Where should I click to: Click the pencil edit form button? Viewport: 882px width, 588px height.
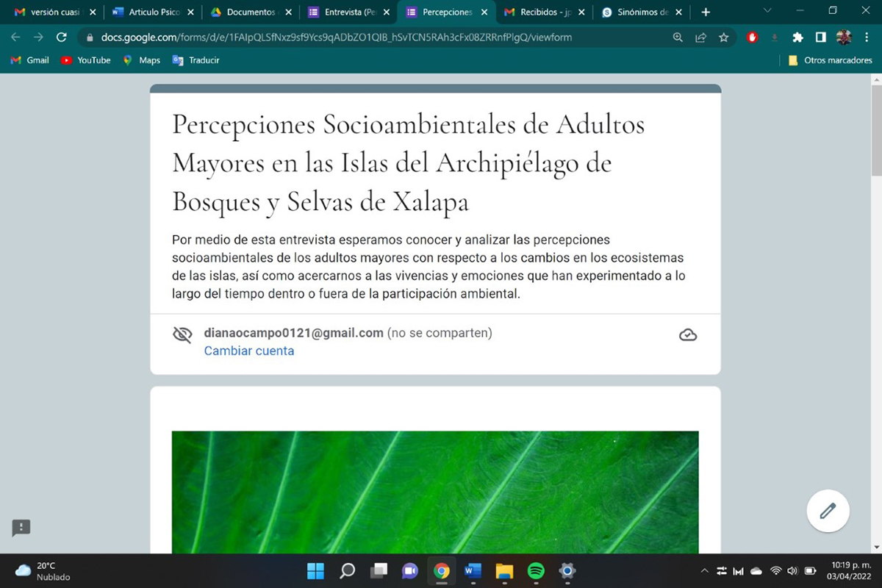[x=828, y=511]
